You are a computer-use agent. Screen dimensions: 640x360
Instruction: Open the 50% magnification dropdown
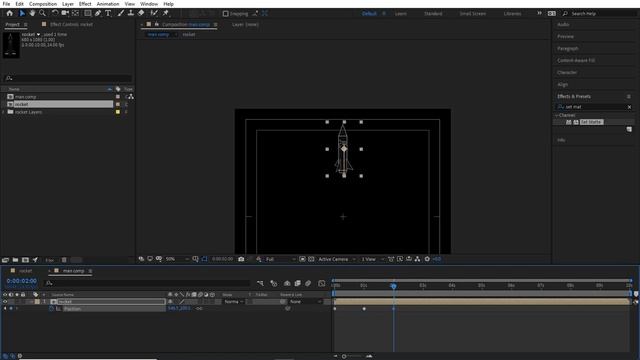tap(177, 259)
